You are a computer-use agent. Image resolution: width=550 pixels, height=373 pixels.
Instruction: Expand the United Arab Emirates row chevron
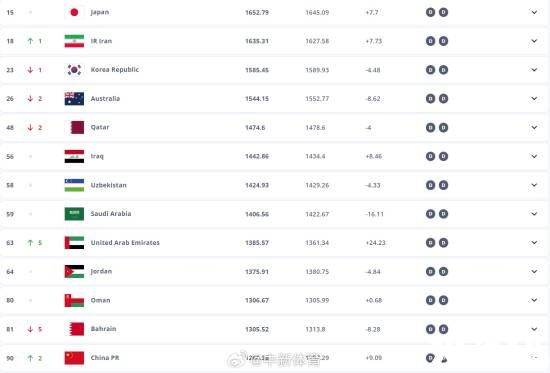click(x=534, y=242)
